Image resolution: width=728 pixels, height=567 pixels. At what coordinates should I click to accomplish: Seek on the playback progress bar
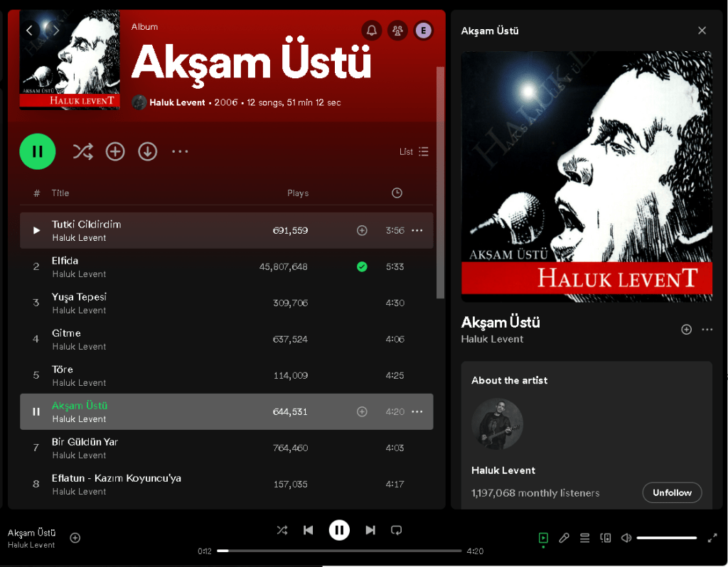pos(339,551)
